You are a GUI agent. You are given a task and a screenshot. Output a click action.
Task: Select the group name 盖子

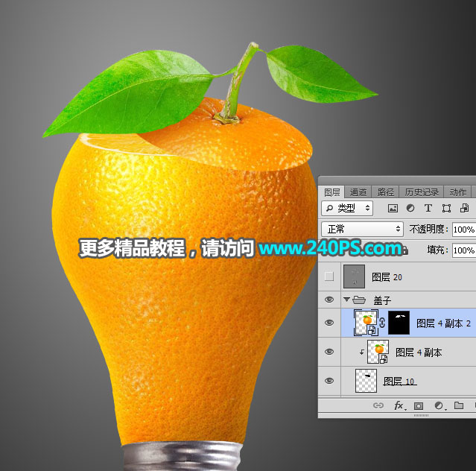point(382,300)
